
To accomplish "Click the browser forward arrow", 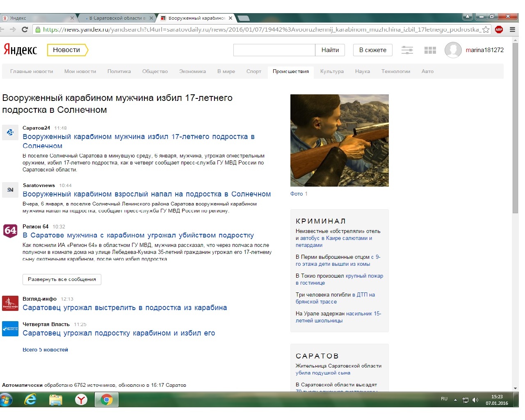I will [x=13, y=30].
